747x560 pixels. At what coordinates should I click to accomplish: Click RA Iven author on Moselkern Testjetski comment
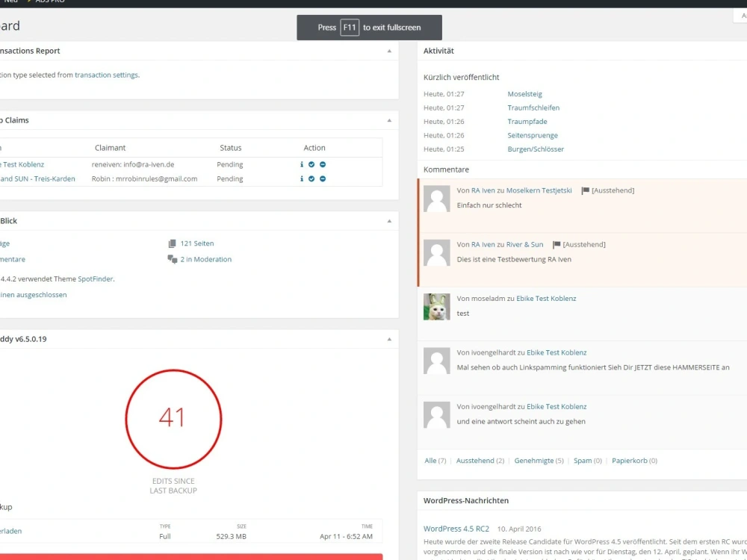click(483, 190)
